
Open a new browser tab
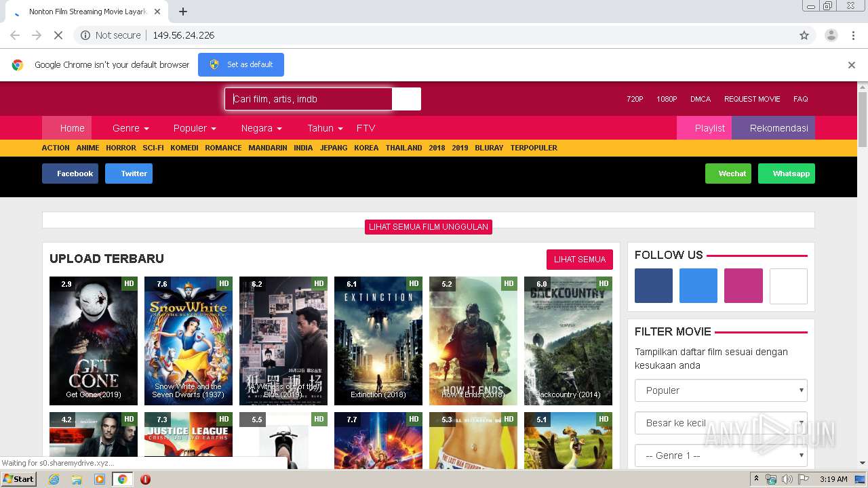(183, 12)
